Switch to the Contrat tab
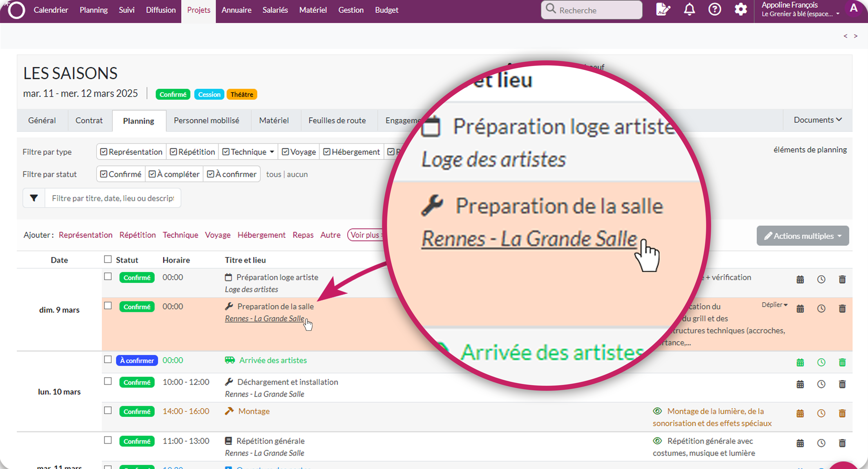Viewport: 868px width, 469px height. (89, 120)
